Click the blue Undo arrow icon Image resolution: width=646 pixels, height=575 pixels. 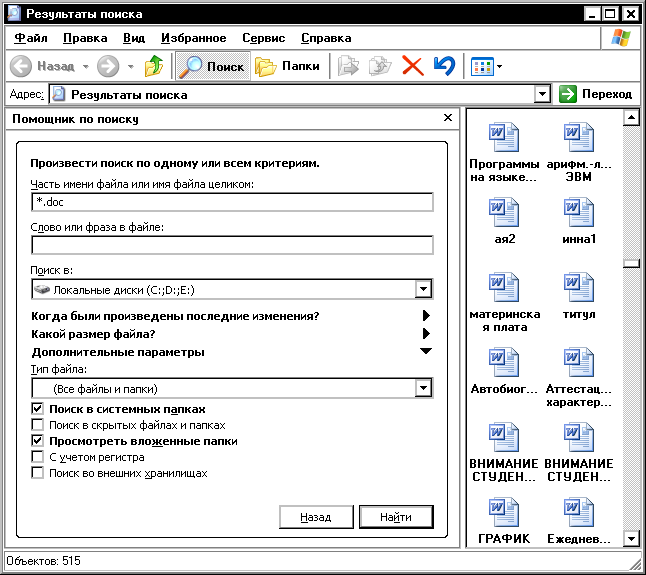click(445, 66)
